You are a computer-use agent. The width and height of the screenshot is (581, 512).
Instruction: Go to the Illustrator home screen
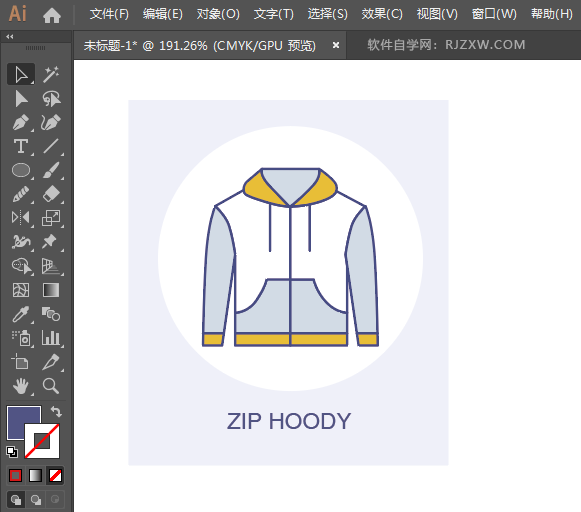[x=52, y=15]
